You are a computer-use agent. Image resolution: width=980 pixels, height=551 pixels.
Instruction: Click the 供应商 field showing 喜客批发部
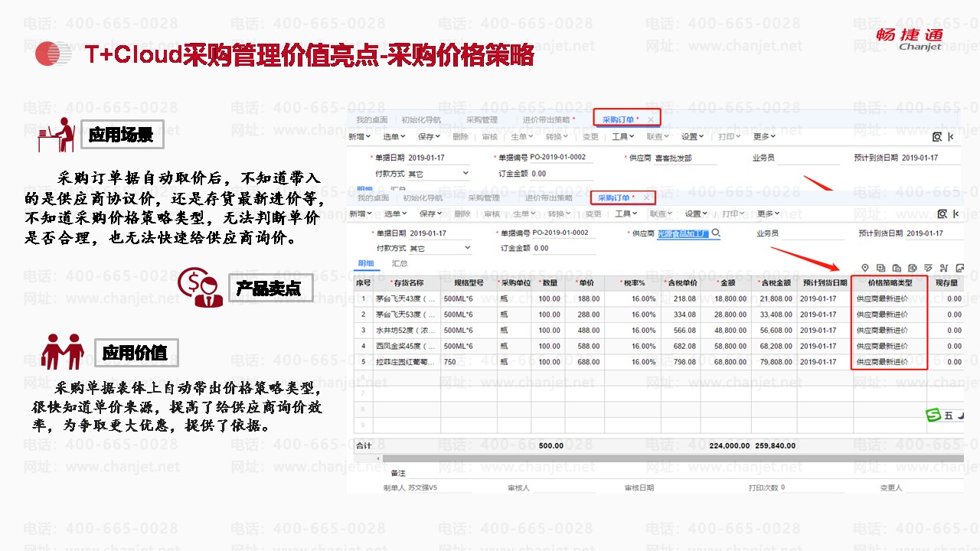point(685,158)
